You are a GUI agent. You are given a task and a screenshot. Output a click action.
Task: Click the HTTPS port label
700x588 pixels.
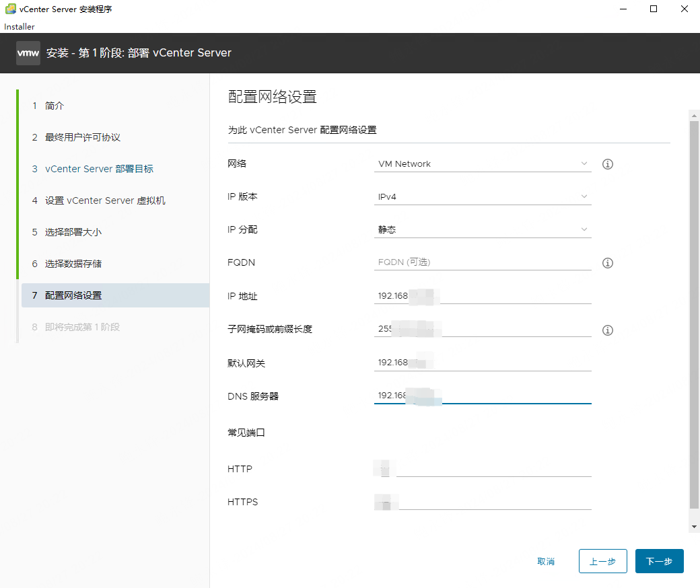pyautogui.click(x=243, y=503)
